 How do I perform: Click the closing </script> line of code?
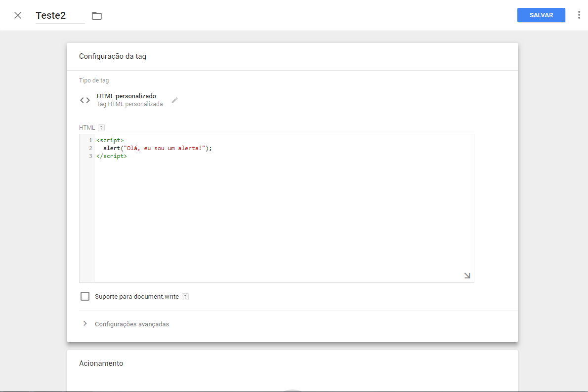[x=112, y=156]
